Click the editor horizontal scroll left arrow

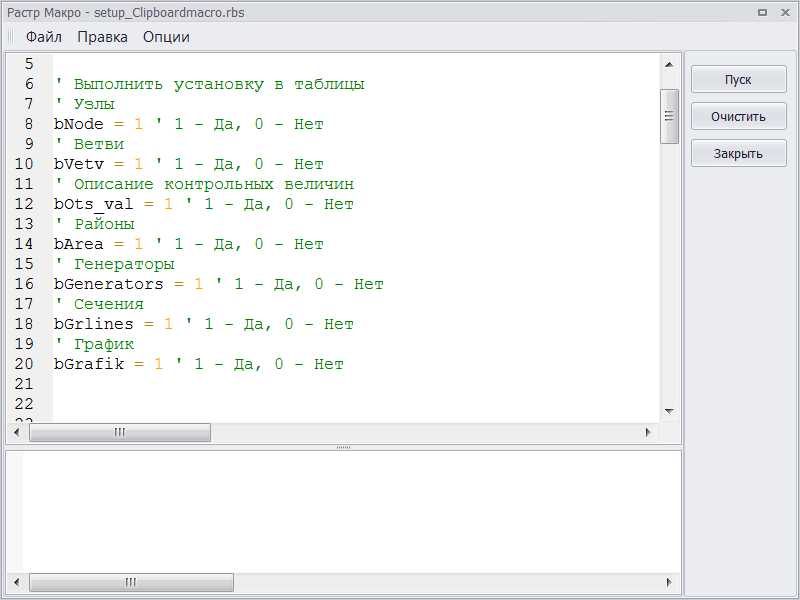pos(17,432)
